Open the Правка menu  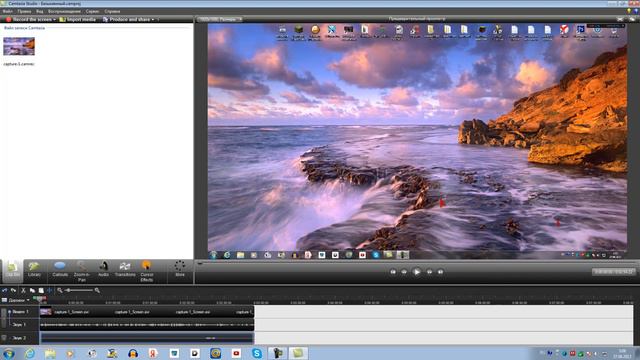24,11
